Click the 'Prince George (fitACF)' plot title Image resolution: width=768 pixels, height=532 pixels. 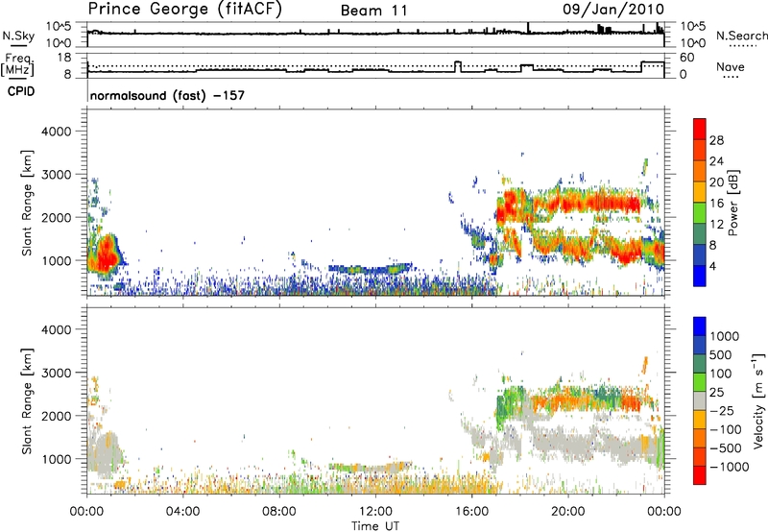click(x=184, y=9)
